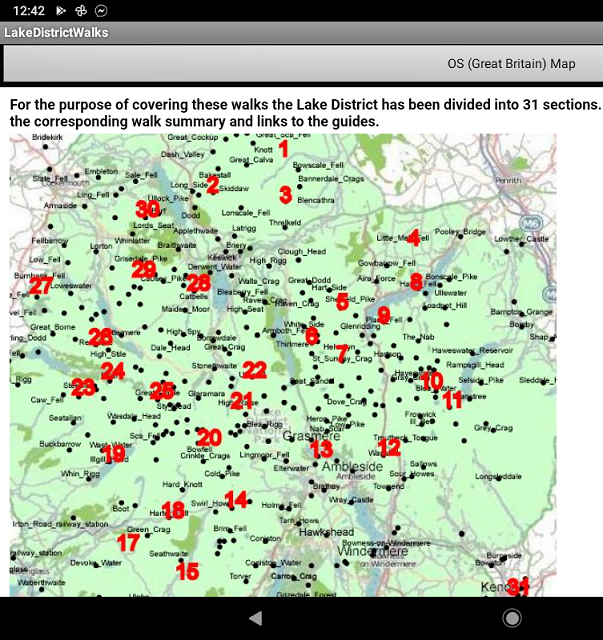The image size is (603, 640).
Task: Tap the Ambleside town label
Action: coord(352,467)
